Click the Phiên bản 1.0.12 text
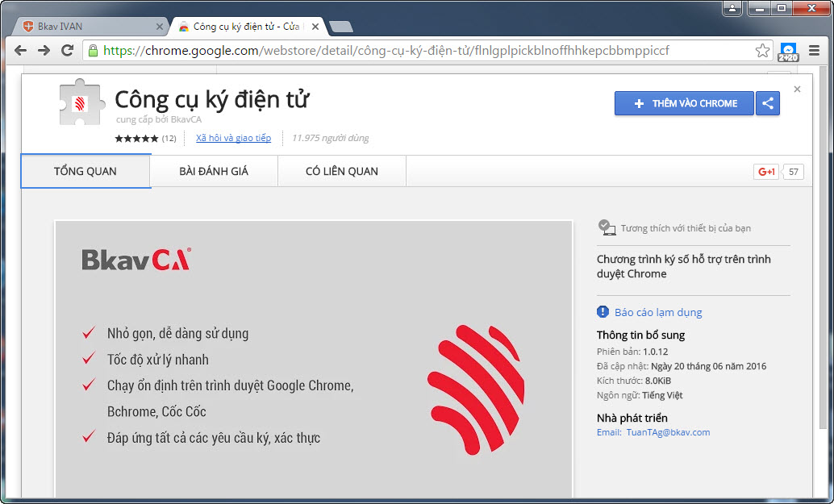 point(632,352)
